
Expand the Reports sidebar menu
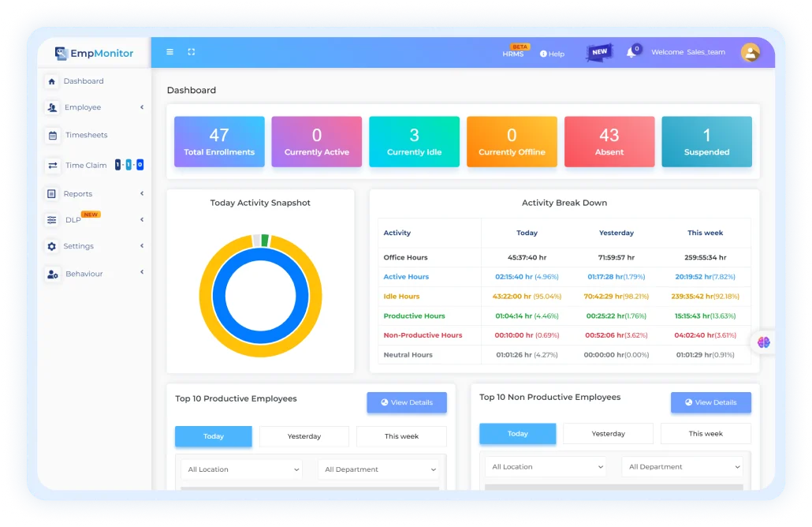[x=95, y=194]
